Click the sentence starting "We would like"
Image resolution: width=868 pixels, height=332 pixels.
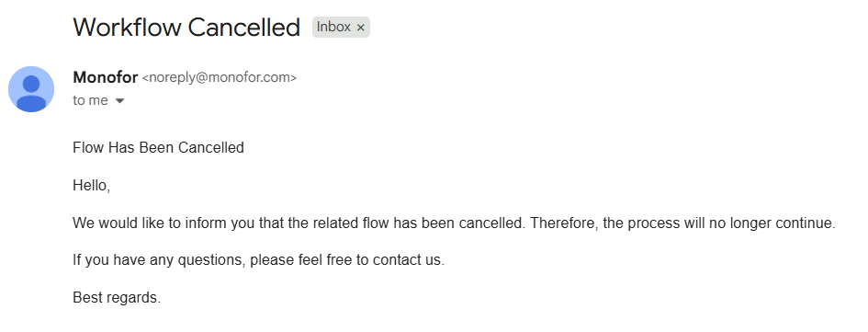(x=454, y=223)
